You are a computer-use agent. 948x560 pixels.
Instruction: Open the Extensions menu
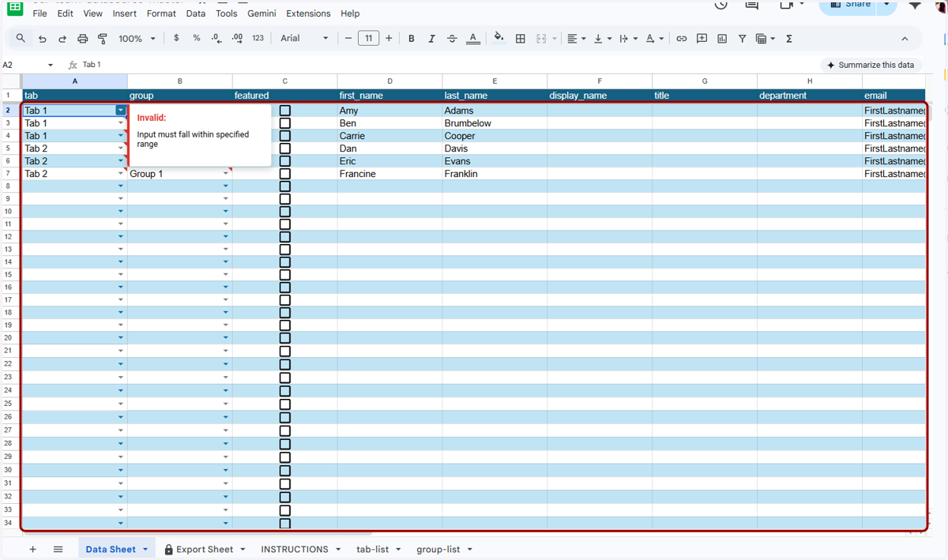tap(308, 13)
